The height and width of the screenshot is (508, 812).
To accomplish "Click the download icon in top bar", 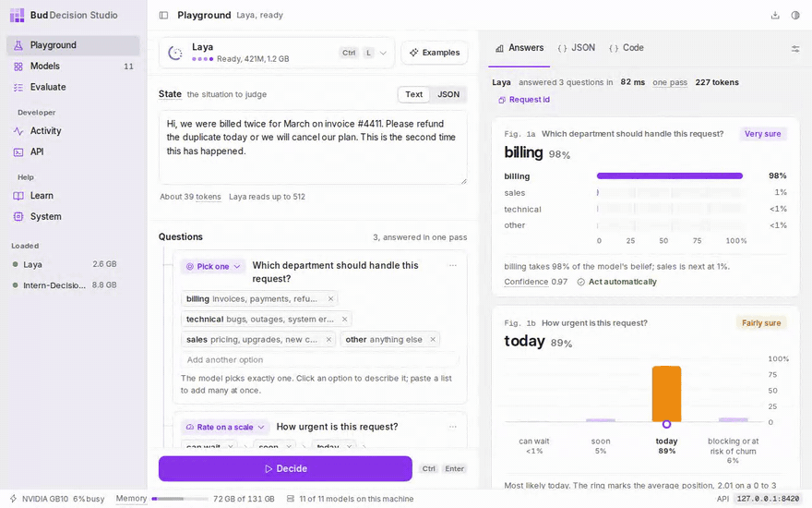I will click(x=775, y=15).
